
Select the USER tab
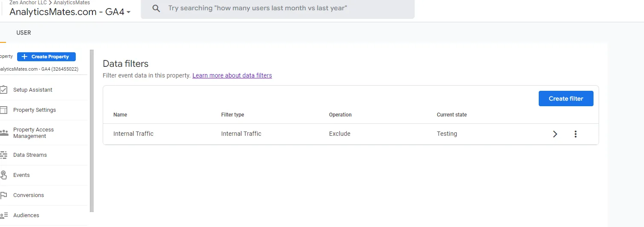(x=24, y=33)
